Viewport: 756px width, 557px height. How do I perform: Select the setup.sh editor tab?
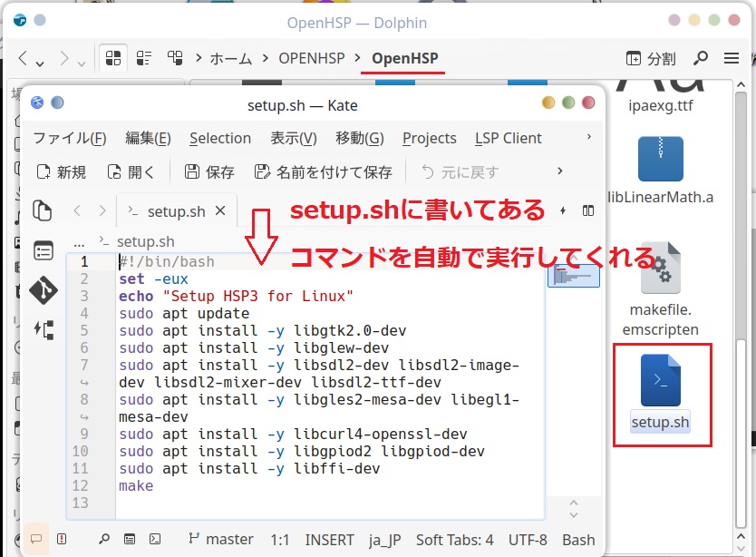[177, 211]
